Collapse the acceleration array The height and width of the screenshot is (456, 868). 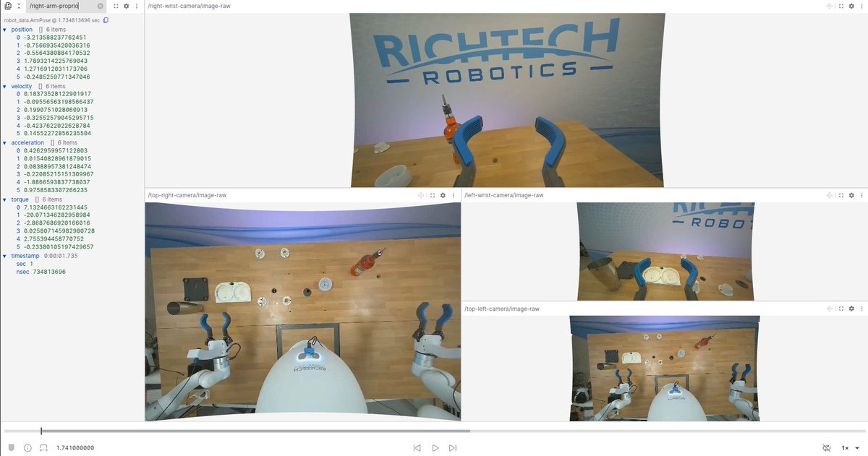point(4,143)
